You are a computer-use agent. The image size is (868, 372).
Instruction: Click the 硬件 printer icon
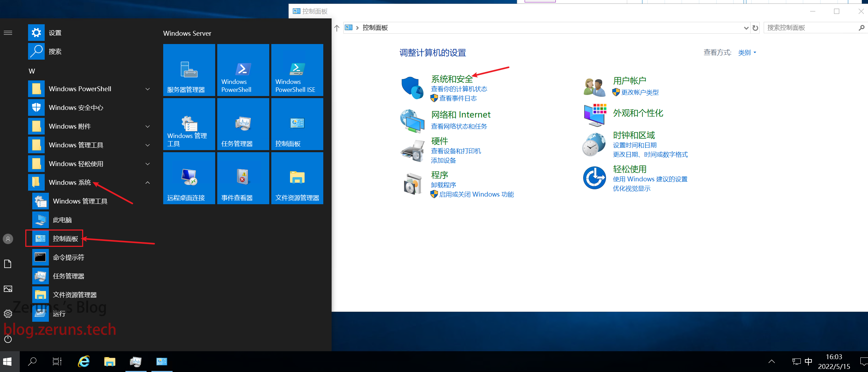[412, 151]
